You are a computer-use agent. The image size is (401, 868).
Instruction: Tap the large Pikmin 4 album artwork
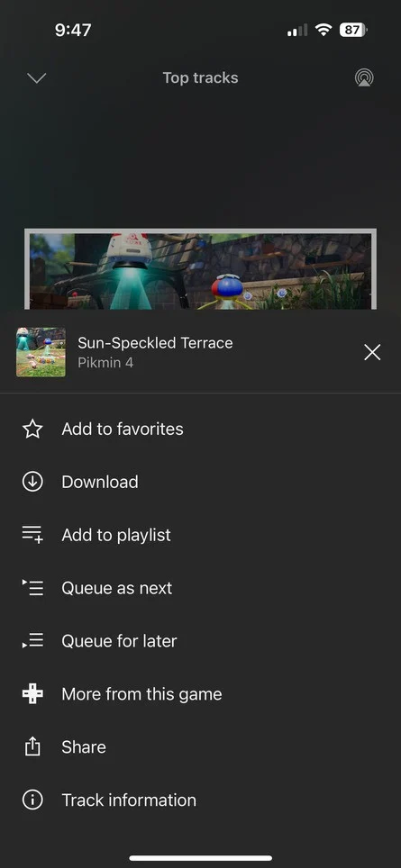tap(200, 269)
